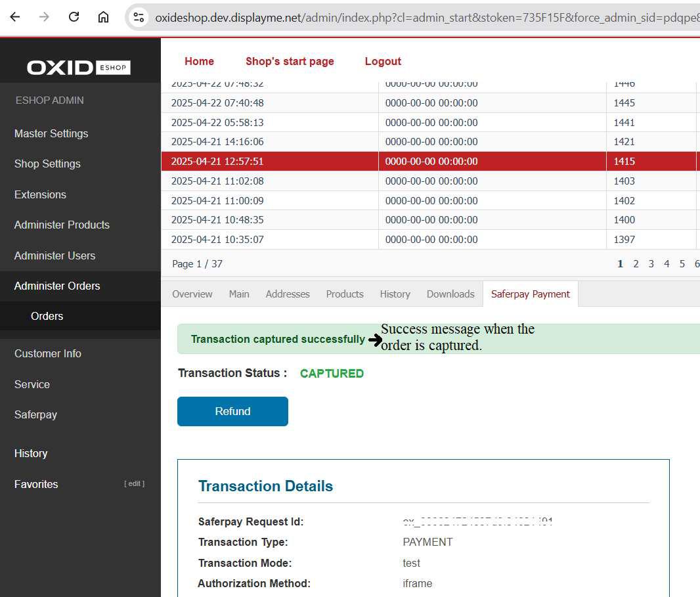Switch to the Addresses tab
Image resolution: width=700 pixels, height=597 pixels.
click(288, 294)
